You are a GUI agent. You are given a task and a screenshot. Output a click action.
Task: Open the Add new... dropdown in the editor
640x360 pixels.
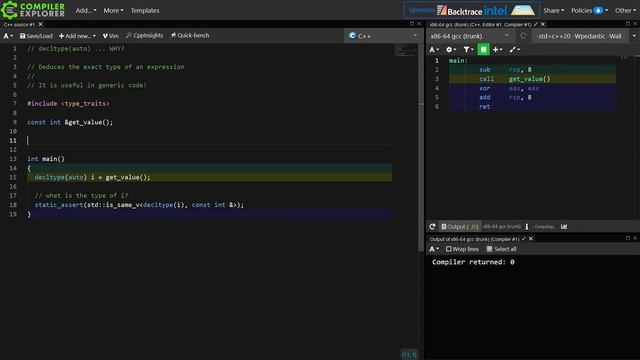[77, 36]
